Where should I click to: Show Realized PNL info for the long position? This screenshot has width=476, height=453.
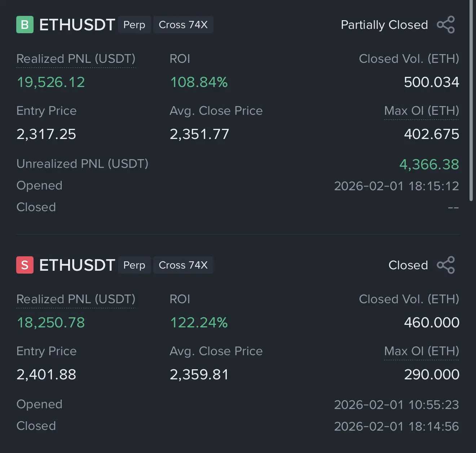pos(76,59)
